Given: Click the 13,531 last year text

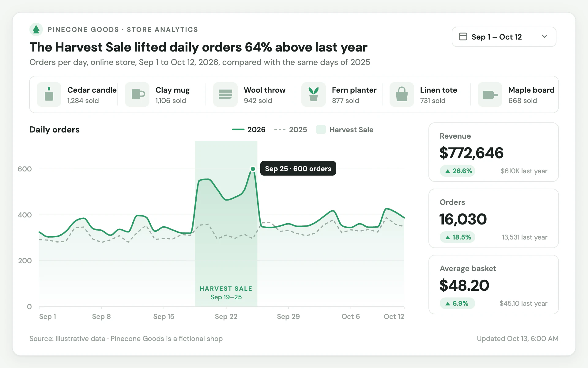Looking at the screenshot, I should 525,237.
